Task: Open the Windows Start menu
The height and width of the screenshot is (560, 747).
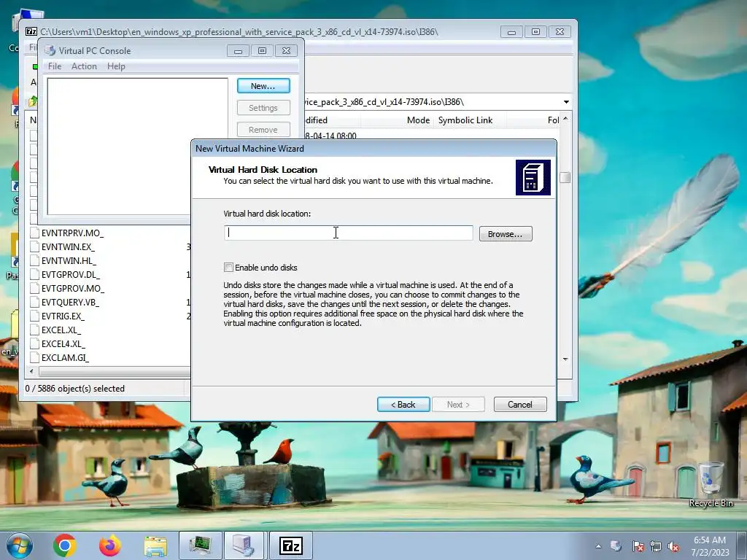Action: coord(19,545)
